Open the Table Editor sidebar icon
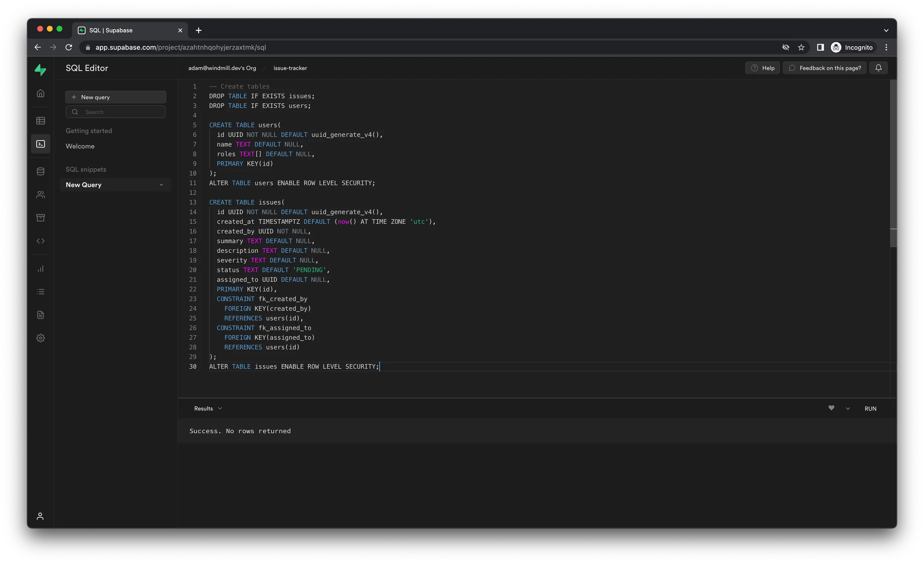 (x=41, y=121)
